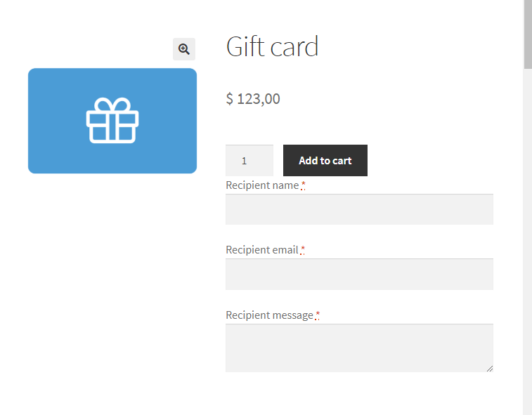Click the vertical scrollbar thumb
532x415 pixels.
528,34
